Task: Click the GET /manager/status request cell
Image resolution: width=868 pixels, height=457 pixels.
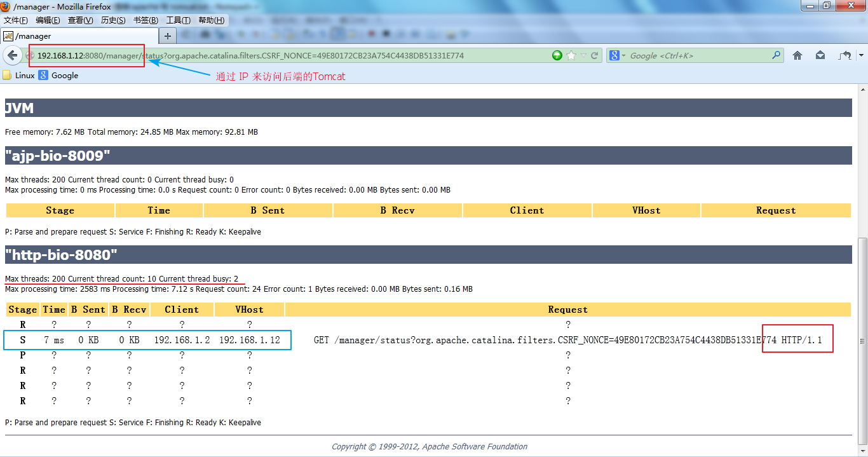Action: [568, 340]
